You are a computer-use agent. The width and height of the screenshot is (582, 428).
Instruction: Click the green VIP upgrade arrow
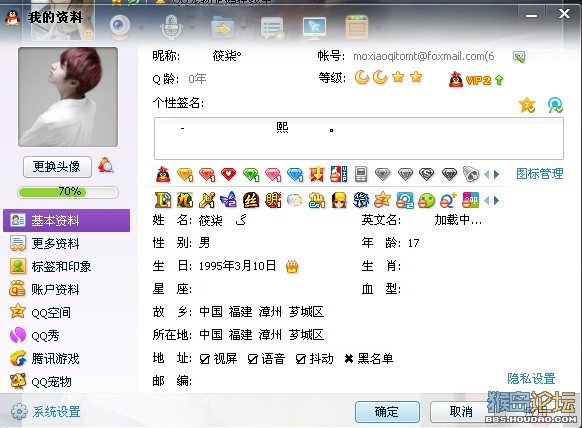tap(499, 80)
